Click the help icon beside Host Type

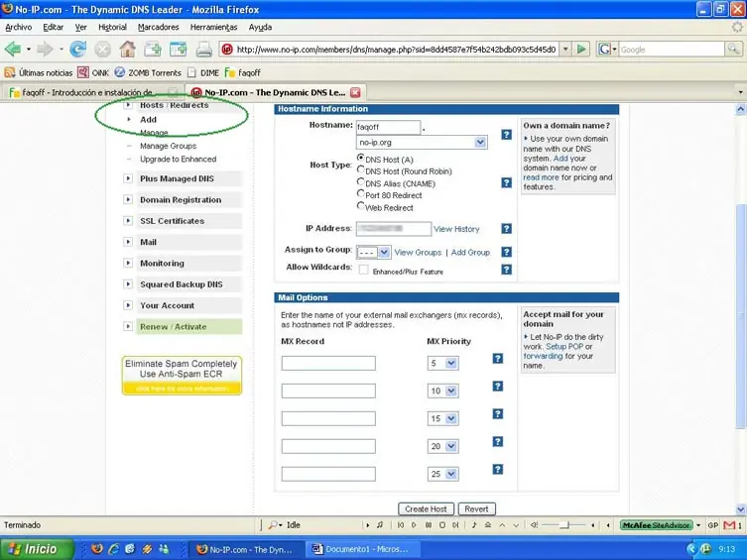pyautogui.click(x=506, y=182)
